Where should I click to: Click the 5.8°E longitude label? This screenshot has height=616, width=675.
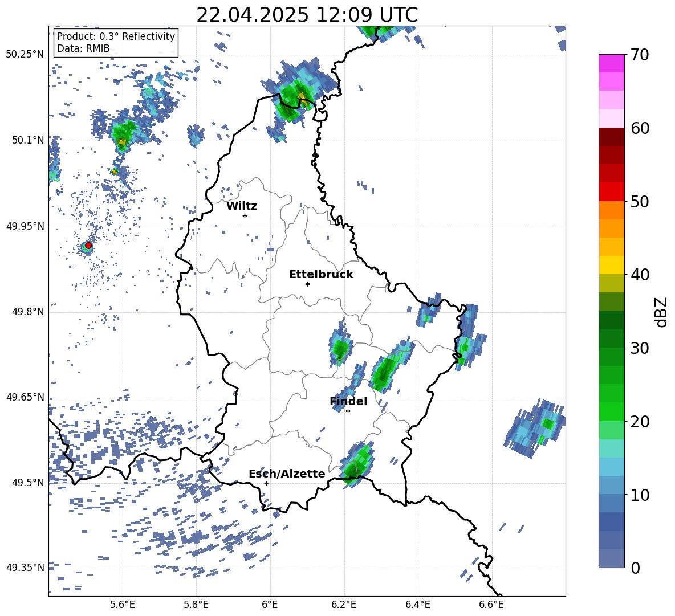(196, 605)
